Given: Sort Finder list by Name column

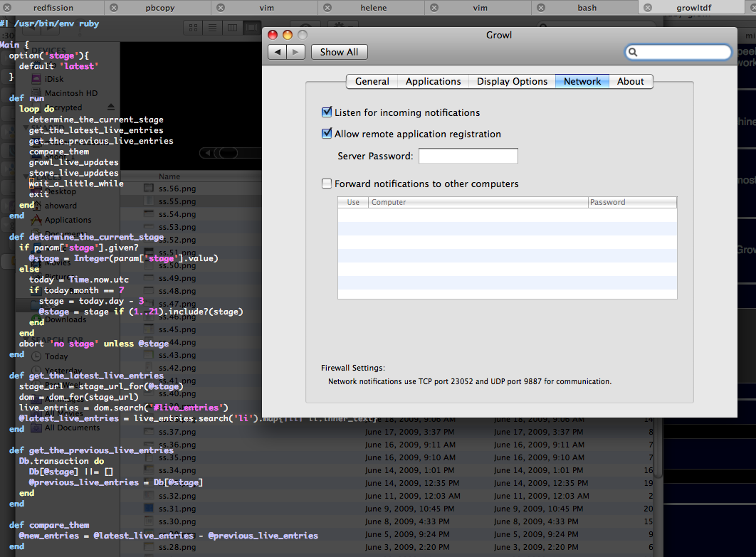Looking at the screenshot, I should (169, 176).
